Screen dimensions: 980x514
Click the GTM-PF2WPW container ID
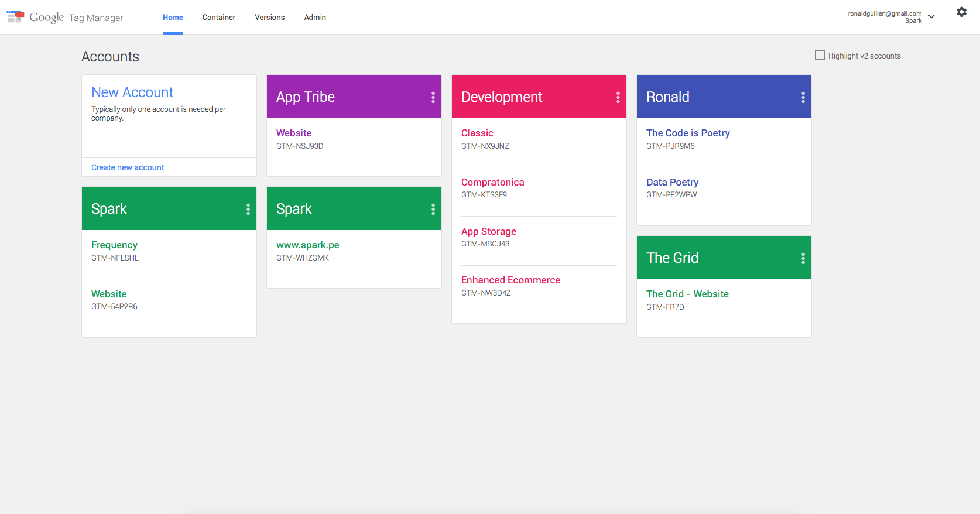point(671,194)
